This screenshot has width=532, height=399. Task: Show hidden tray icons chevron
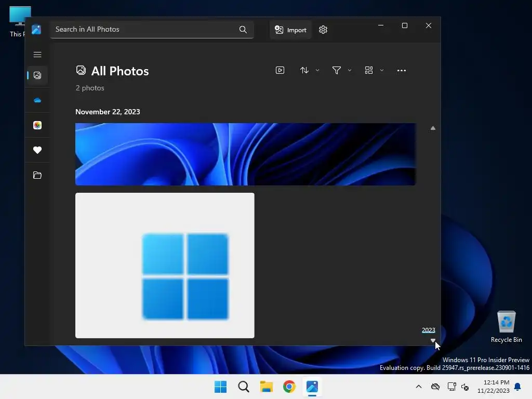click(419, 387)
